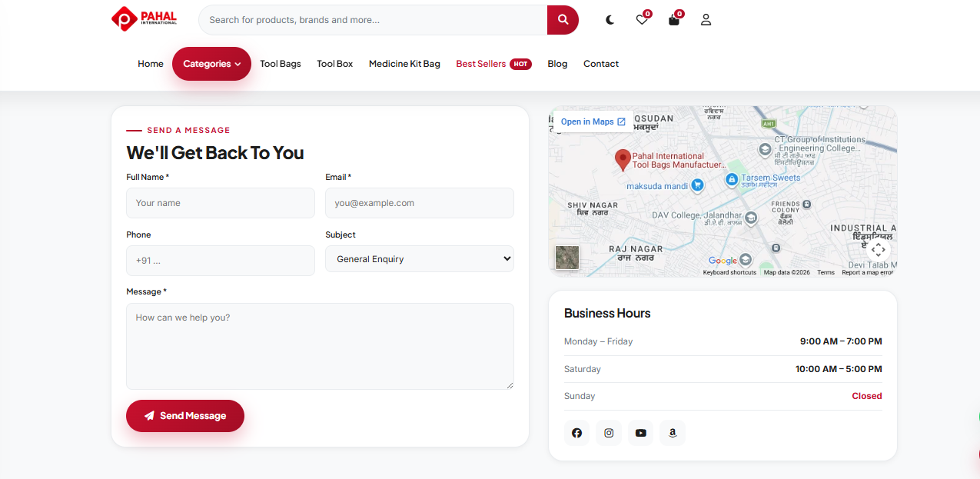Click the maksuda mandi shopping marker
Screen dimensions: 980x479
point(697,185)
